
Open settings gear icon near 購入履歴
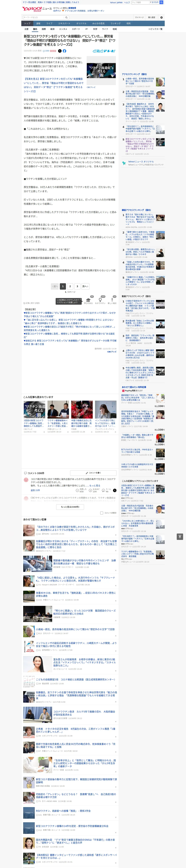click(161, 17)
